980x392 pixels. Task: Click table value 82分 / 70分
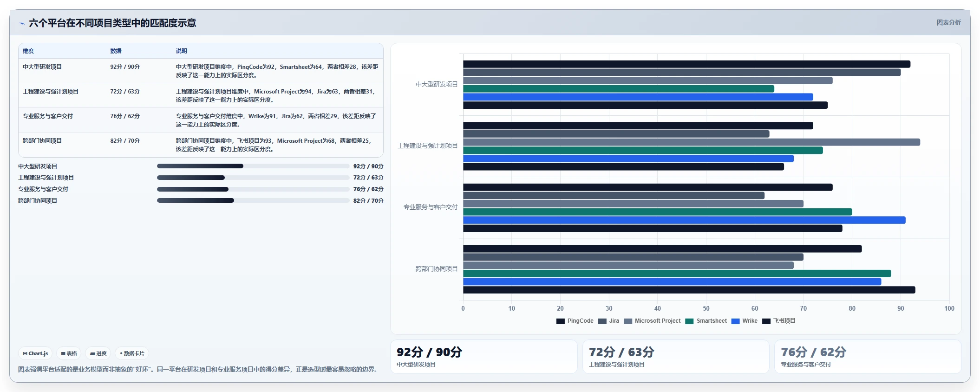(x=125, y=141)
